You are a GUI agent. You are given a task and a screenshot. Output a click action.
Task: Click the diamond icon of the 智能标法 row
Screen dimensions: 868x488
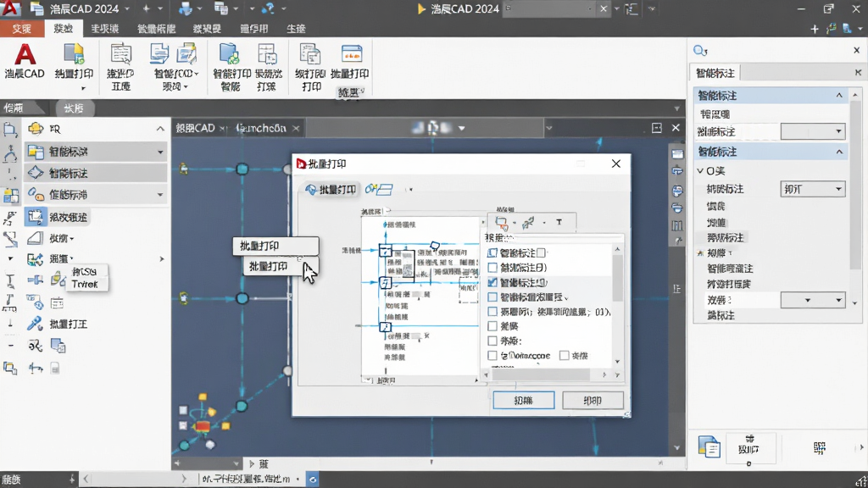point(36,173)
